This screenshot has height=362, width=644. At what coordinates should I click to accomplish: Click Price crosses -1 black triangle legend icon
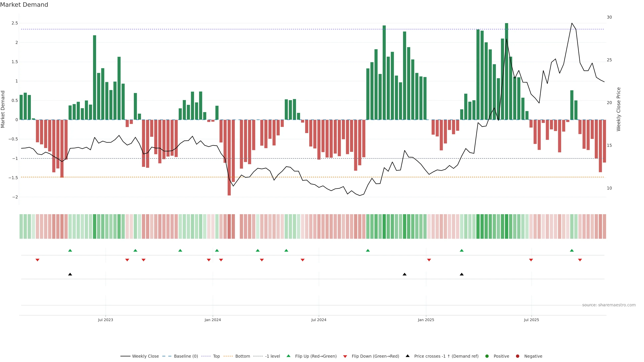[408, 356]
